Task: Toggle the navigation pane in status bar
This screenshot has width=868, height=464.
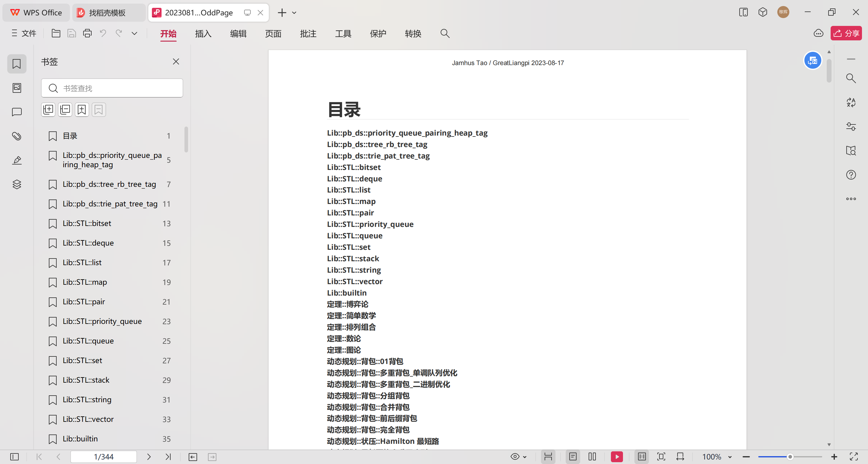Action: tap(14, 456)
